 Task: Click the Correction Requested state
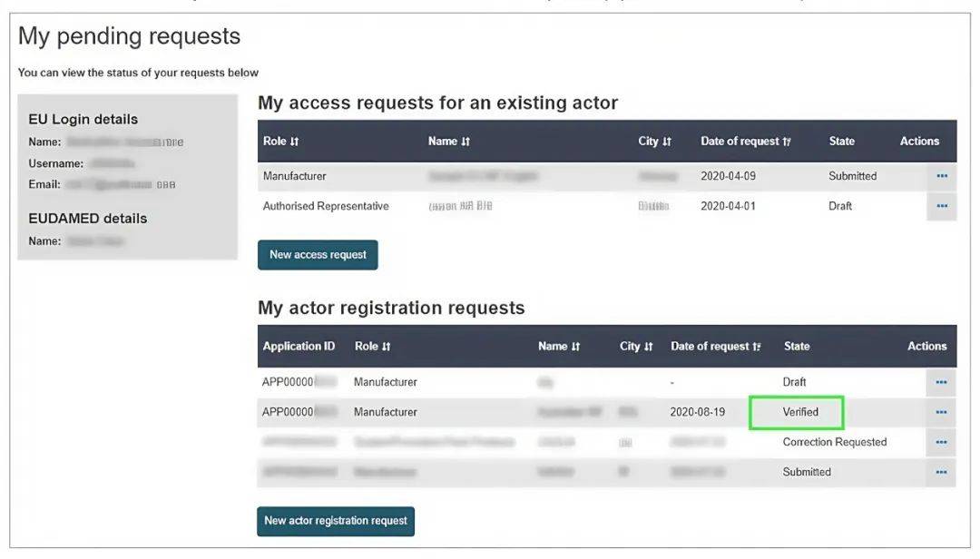pyautogui.click(x=834, y=442)
